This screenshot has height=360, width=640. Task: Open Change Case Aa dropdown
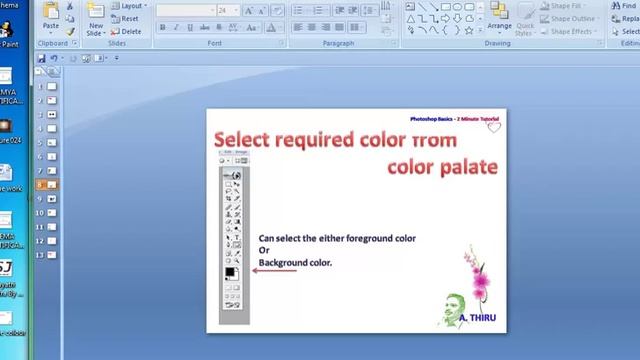pos(252,28)
